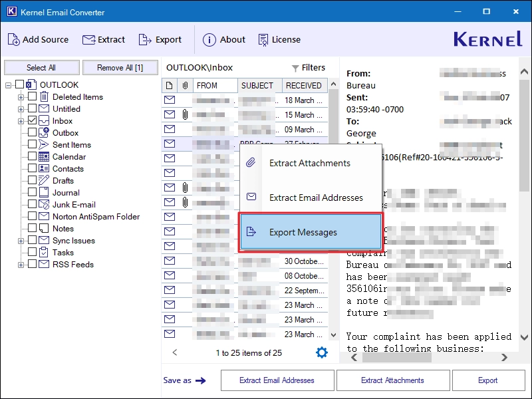Select the 09 March message row
The width and height of the screenshot is (532, 399).
245,129
